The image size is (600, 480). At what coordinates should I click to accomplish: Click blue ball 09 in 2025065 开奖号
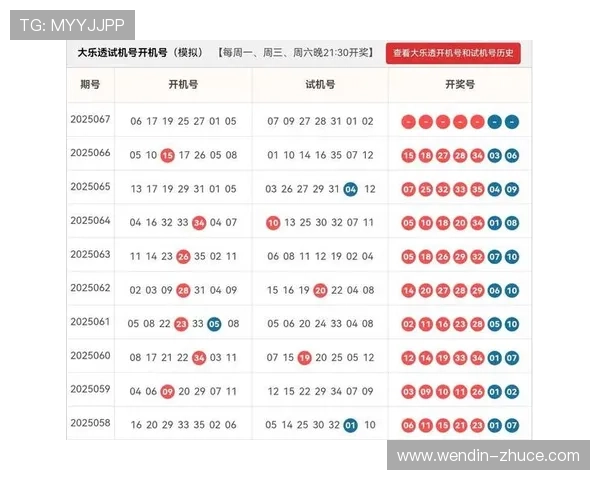pyautogui.click(x=512, y=189)
